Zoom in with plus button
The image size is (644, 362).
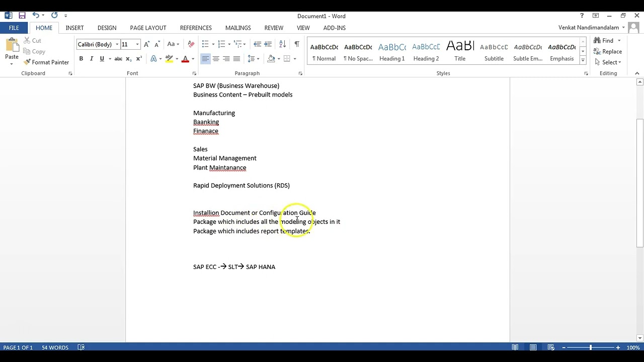pos(618,347)
